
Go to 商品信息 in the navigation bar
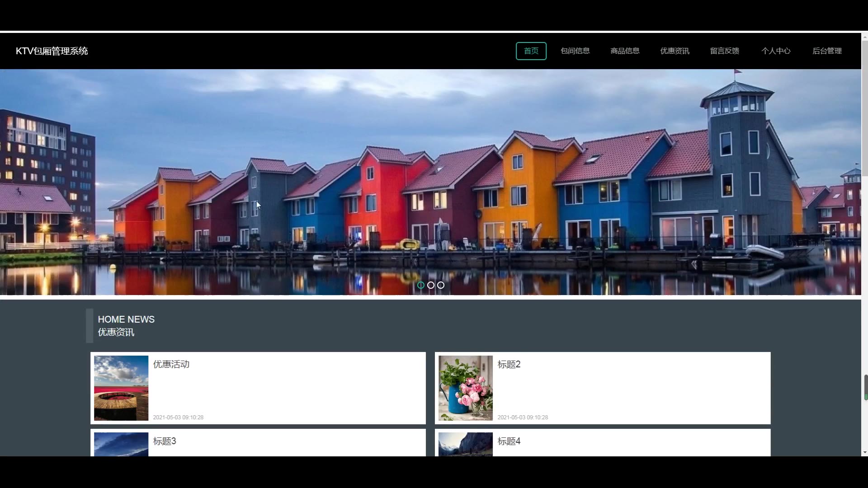tap(625, 51)
